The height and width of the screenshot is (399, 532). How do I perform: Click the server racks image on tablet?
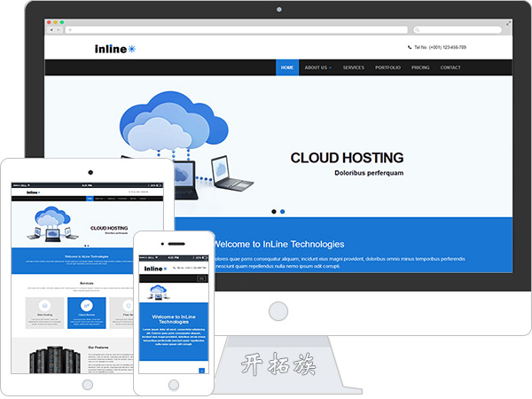point(55,360)
